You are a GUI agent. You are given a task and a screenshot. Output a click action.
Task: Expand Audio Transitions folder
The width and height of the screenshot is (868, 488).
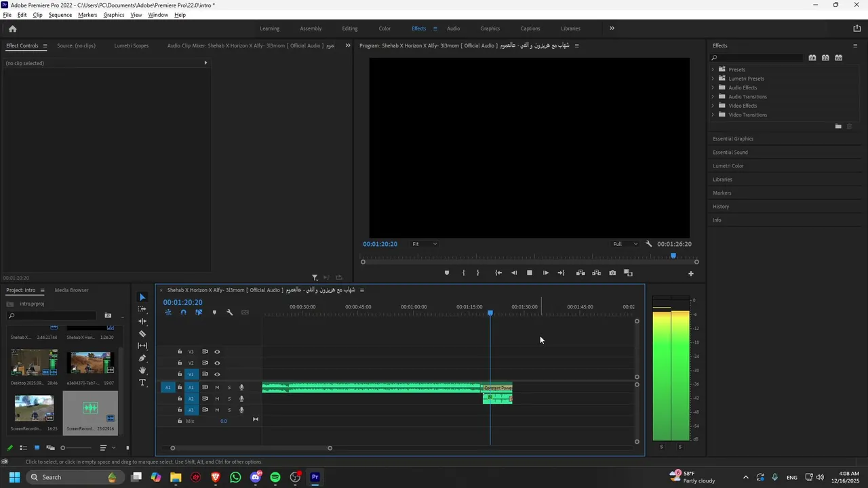click(713, 96)
